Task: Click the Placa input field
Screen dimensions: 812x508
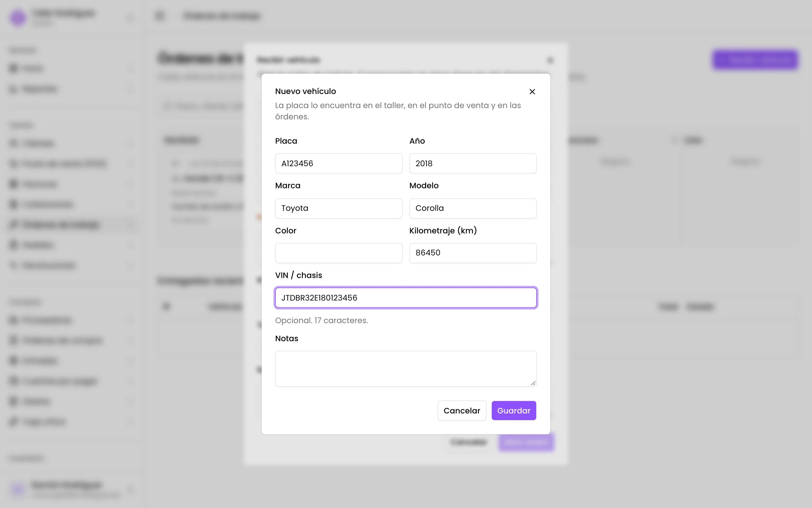Action: tap(339, 163)
